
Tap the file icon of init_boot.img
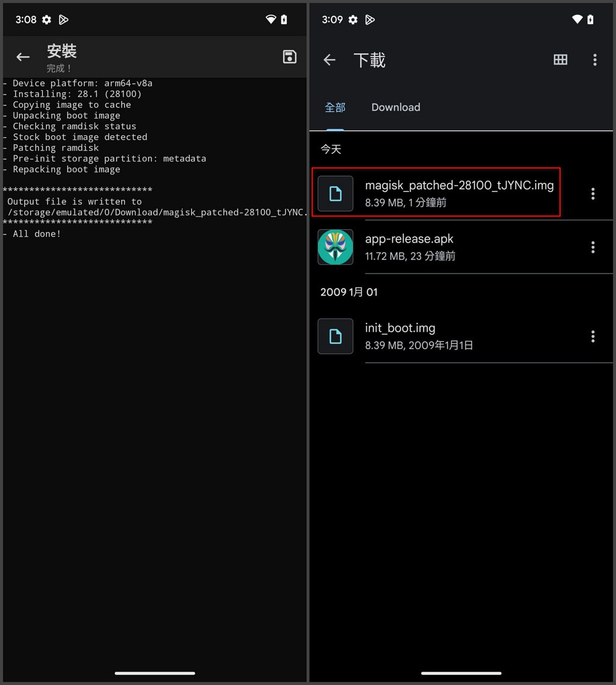(x=335, y=336)
